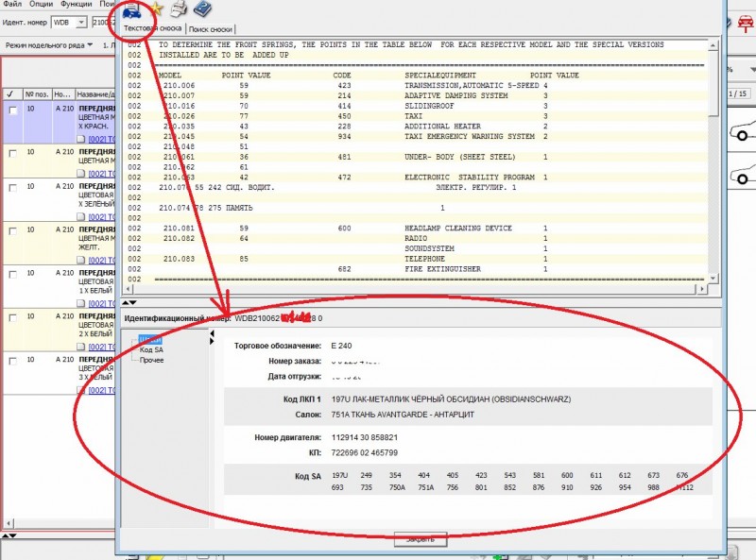
Task: Tick the checkbox for the 3 Х БЕЛЫЙ row
Action: tap(13, 361)
